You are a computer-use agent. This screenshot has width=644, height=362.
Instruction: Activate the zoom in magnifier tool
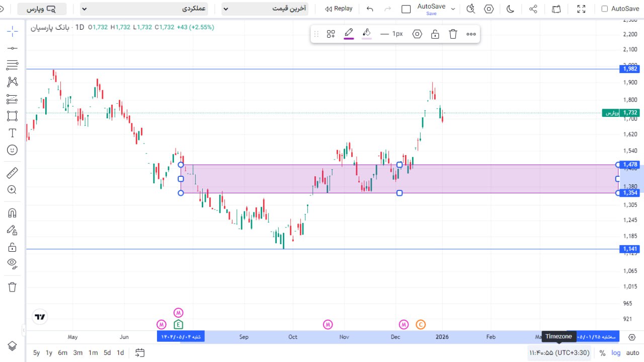tap(13, 190)
